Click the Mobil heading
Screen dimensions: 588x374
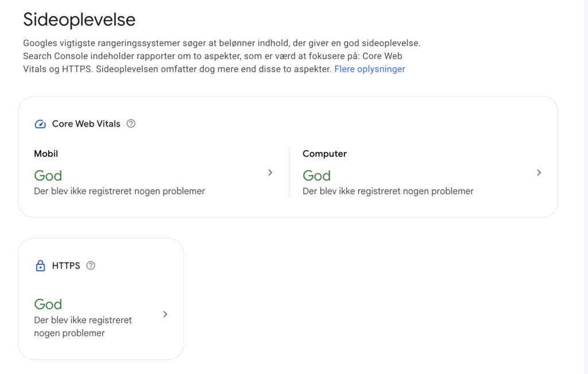tap(46, 154)
